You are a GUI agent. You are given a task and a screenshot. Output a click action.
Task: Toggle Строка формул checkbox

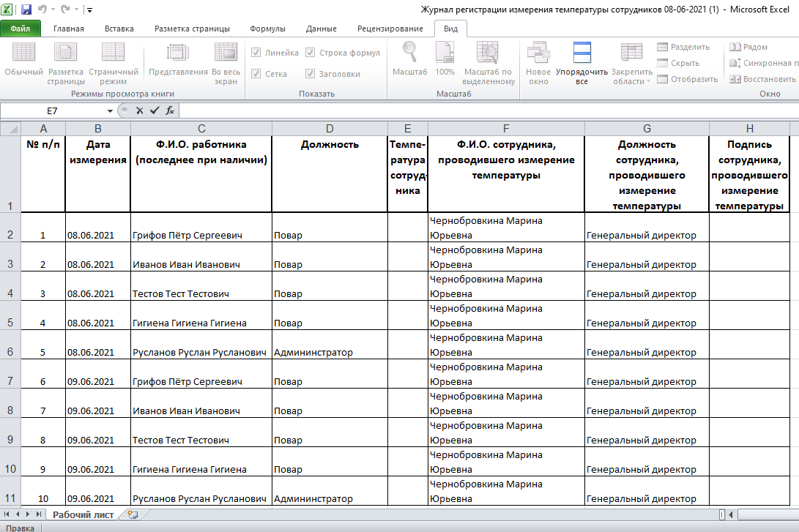click(x=310, y=53)
